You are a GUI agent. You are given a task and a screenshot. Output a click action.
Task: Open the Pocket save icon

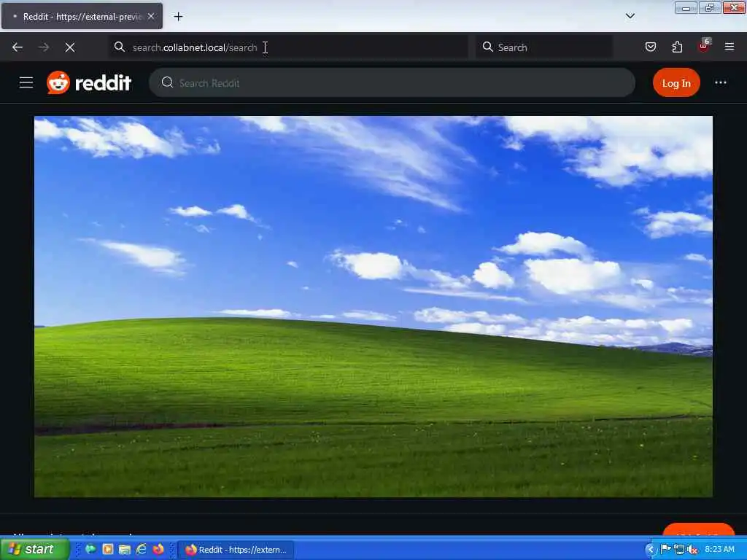(x=650, y=47)
